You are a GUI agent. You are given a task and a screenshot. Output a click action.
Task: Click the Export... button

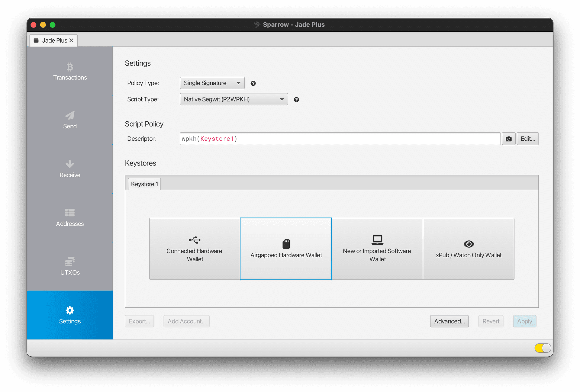(139, 321)
